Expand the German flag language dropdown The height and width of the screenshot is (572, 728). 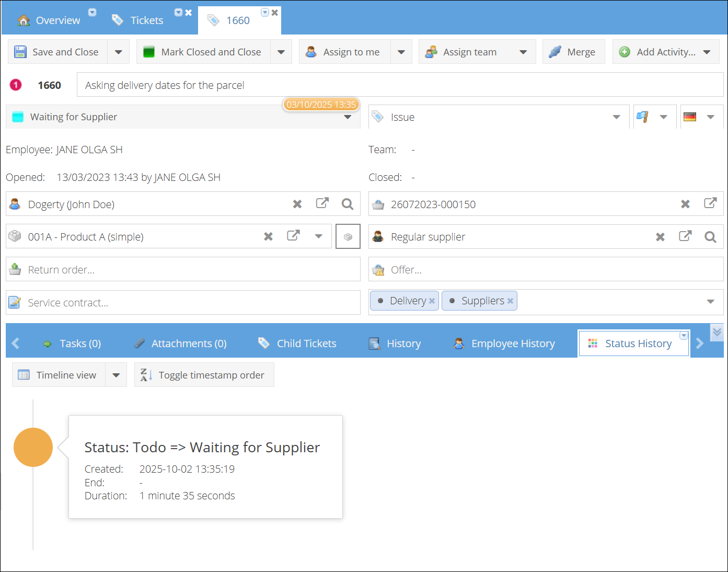pyautogui.click(x=710, y=117)
